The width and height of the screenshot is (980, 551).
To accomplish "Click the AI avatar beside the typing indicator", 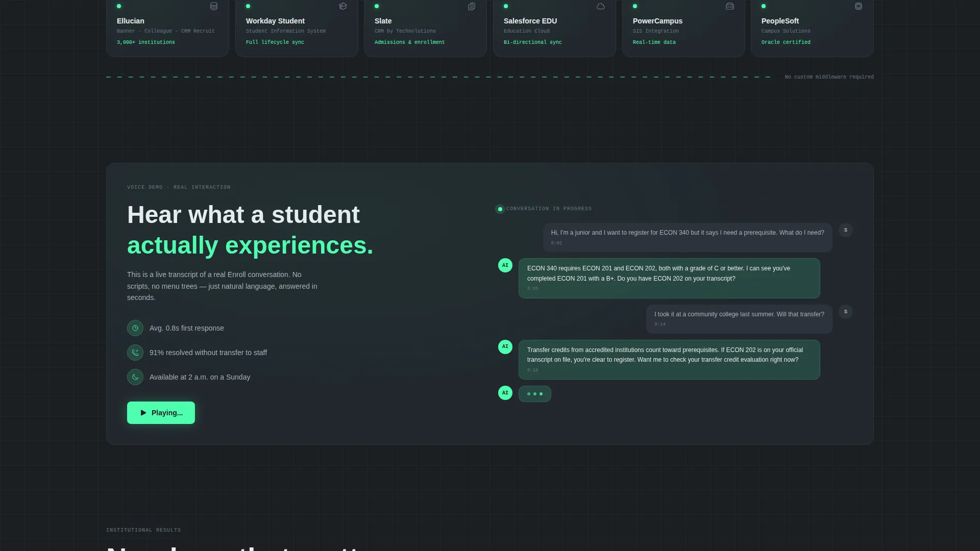I will pos(505,393).
